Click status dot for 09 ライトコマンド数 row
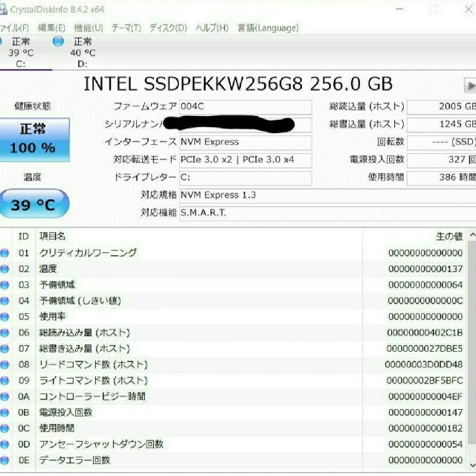Image resolution: width=476 pixels, height=476 pixels. point(4,381)
